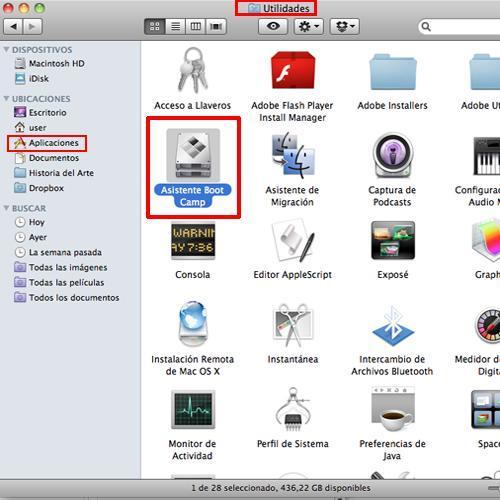
Task: Show La semana pasada search results
Action: (x=58, y=252)
